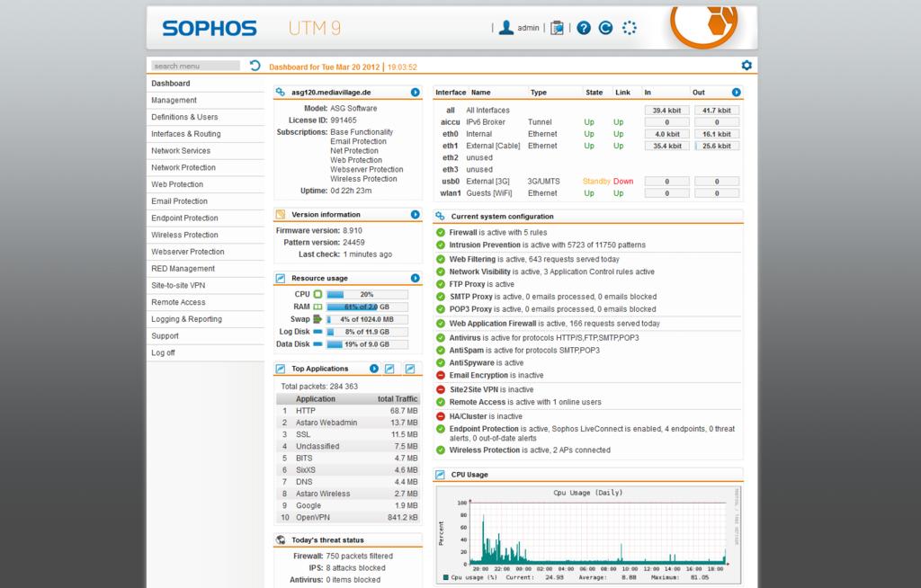This screenshot has height=588, width=921.
Task: Focus the search menu input field
Action: click(x=195, y=66)
